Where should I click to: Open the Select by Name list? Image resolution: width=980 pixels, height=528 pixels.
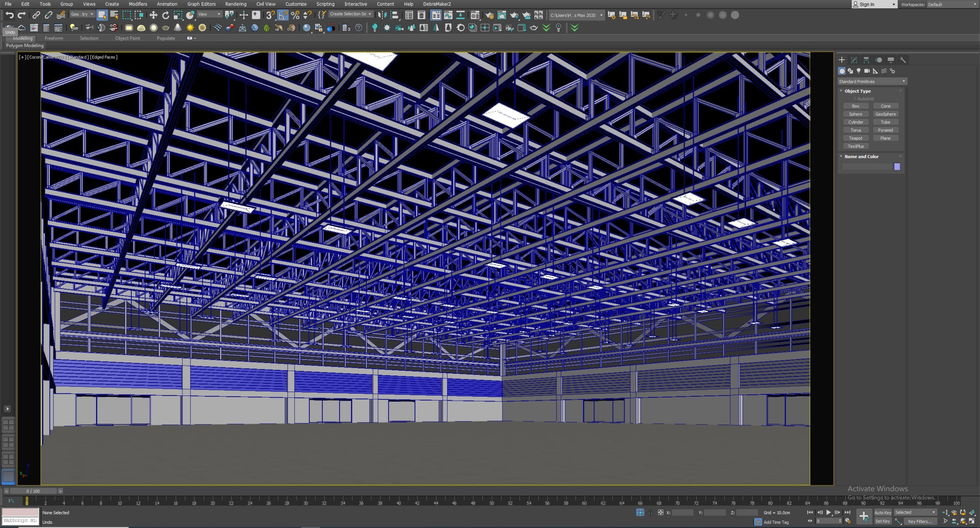click(114, 15)
